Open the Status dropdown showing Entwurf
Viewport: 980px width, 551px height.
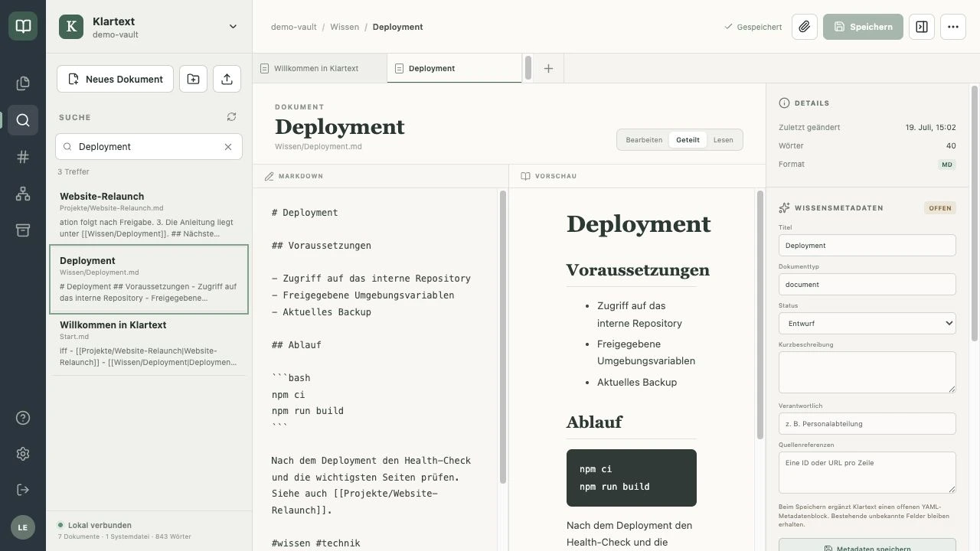(x=867, y=323)
